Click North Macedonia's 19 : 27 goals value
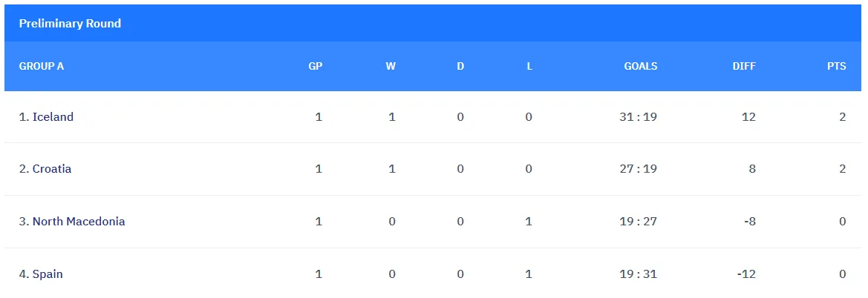The width and height of the screenshot is (868, 298). tap(638, 222)
